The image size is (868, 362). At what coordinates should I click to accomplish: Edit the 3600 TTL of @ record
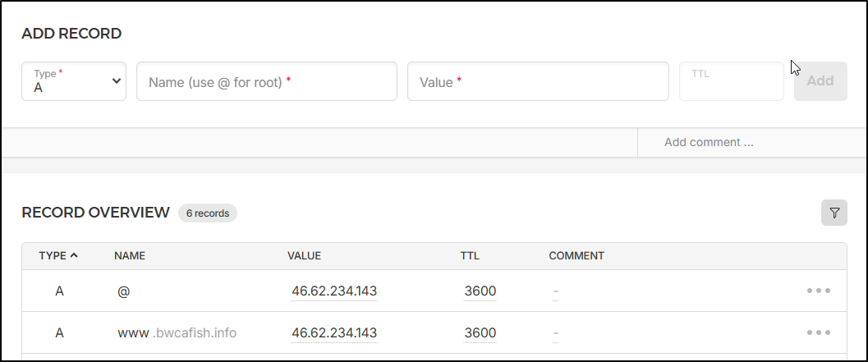480,291
